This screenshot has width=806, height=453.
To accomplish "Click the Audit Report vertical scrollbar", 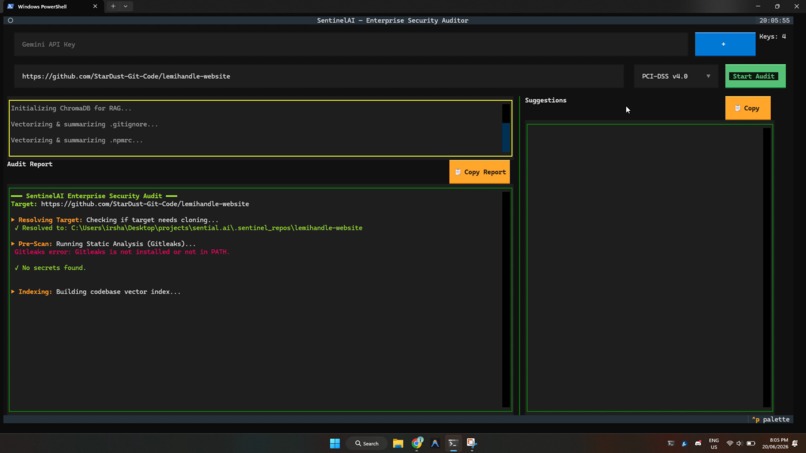I will point(506,299).
